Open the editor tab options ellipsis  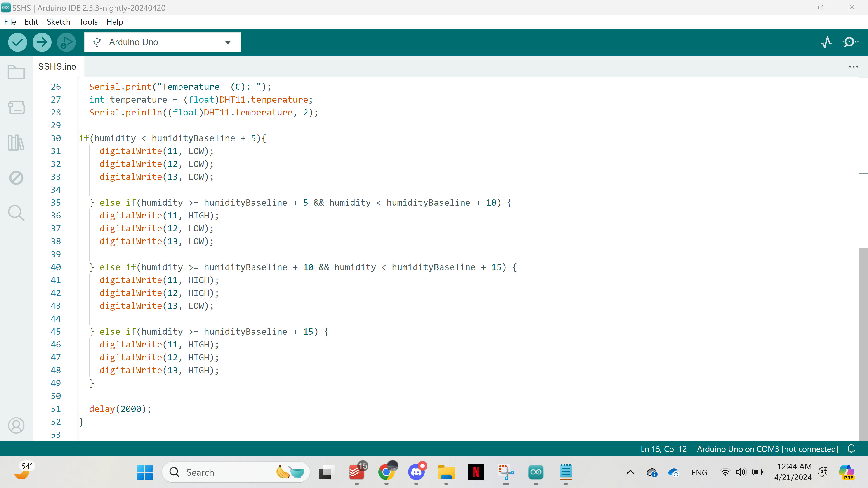pos(853,67)
